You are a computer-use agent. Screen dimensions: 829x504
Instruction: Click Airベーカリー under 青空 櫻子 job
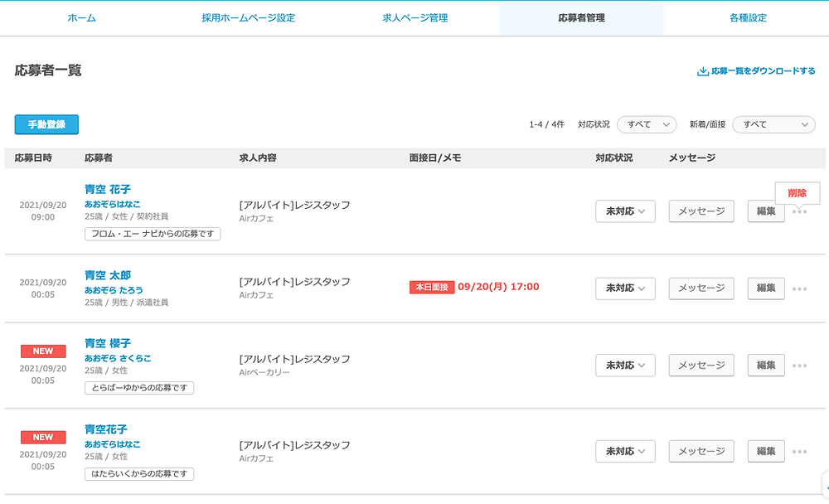coord(264,373)
